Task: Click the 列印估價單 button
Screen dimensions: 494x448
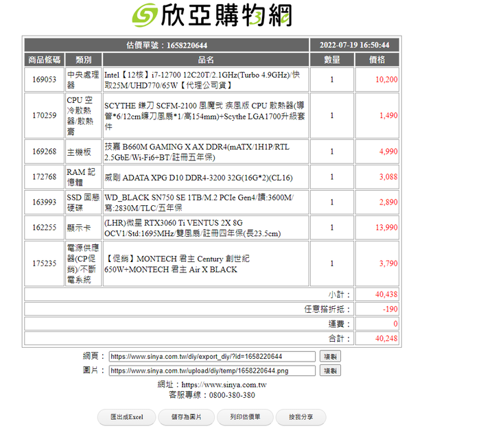Action: click(x=245, y=417)
